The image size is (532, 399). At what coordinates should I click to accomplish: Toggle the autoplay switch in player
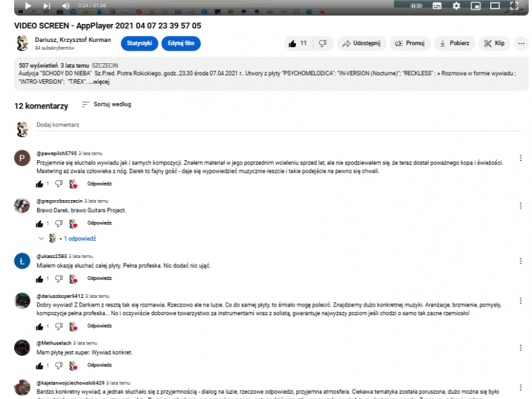[416, 6]
